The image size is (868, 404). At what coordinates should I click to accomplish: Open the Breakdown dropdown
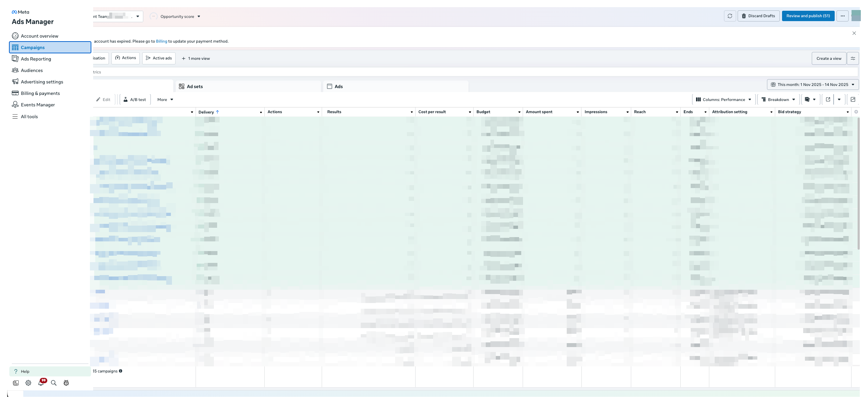coord(778,100)
